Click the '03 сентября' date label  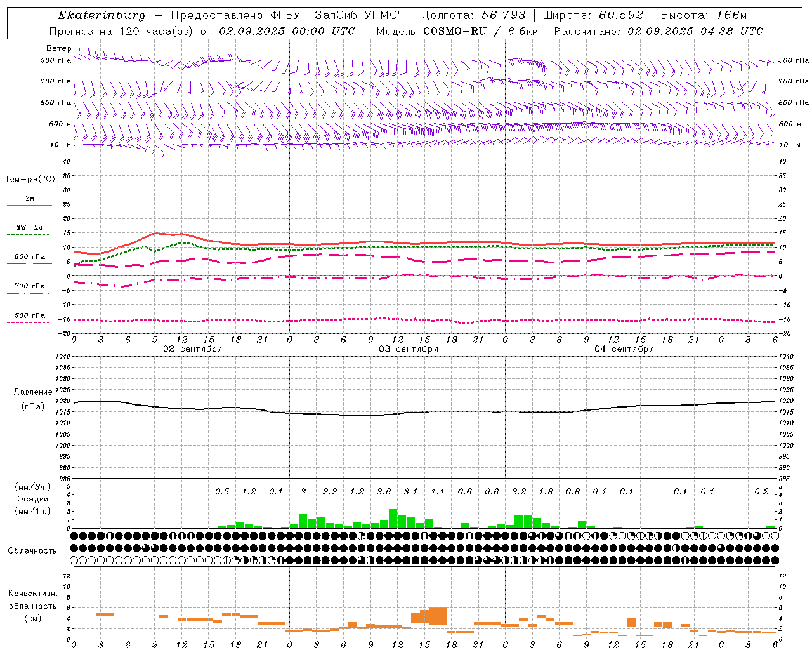[409, 349]
